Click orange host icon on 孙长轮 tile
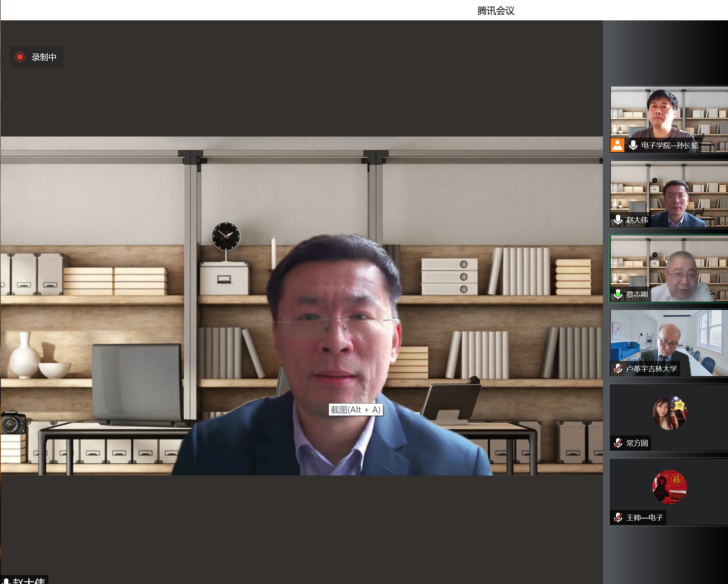The width and height of the screenshot is (728, 584). pos(617,145)
